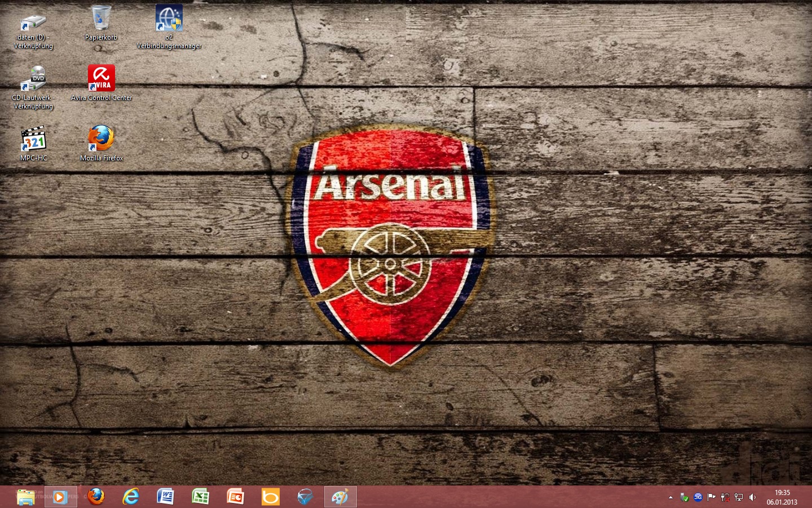
Task: Launch Firefox from the taskbar
Action: click(96, 497)
